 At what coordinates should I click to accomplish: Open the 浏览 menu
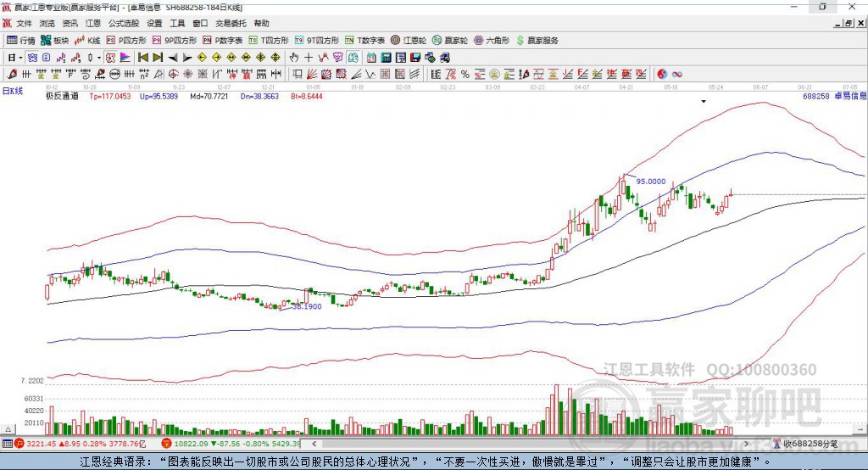(47, 23)
